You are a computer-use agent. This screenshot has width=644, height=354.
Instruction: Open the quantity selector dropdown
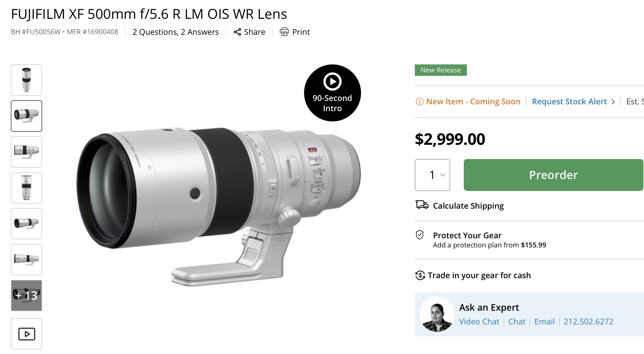click(432, 175)
